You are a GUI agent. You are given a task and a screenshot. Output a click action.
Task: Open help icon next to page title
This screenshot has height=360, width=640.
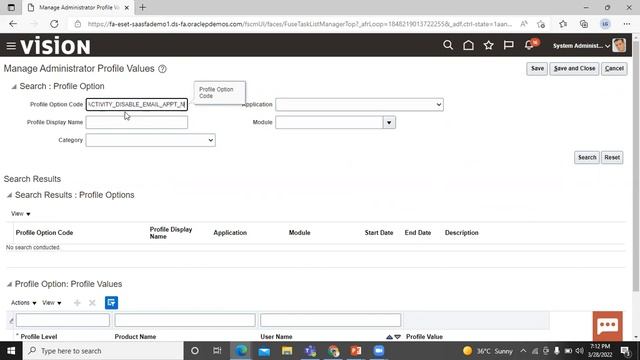162,69
